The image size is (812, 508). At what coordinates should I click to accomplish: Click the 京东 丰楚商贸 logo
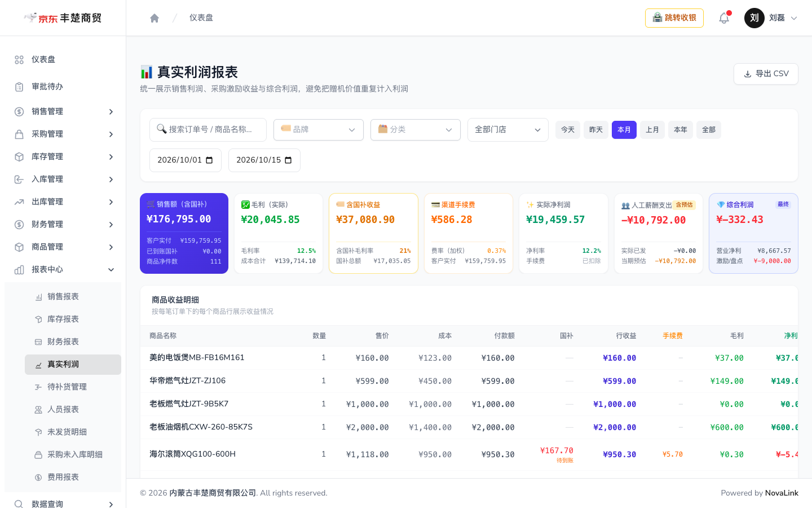[x=63, y=18]
